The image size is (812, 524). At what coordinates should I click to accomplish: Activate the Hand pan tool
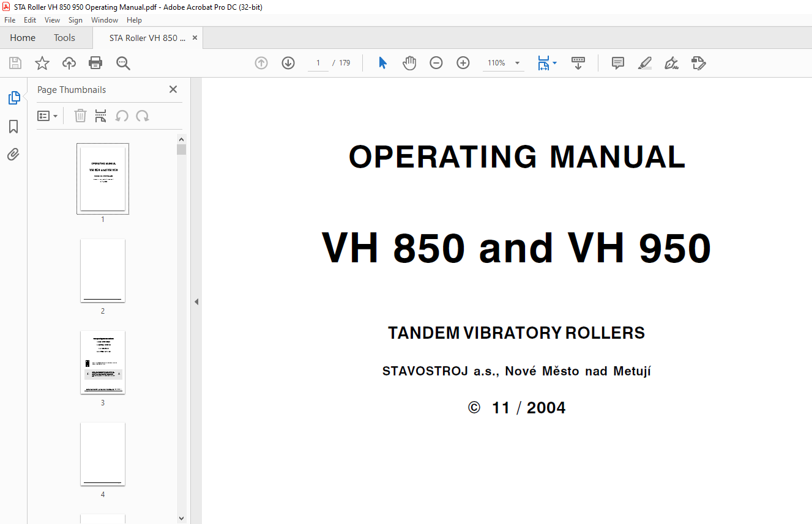(409, 63)
